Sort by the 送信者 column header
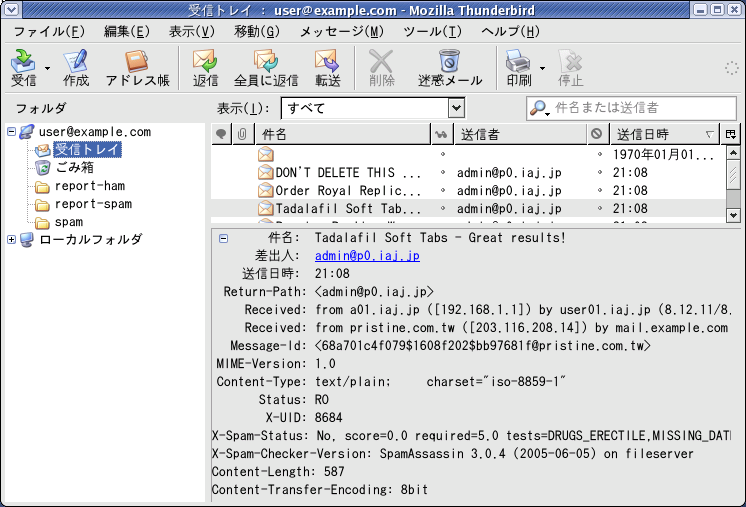Image resolution: width=746 pixels, height=507 pixels. [x=520, y=134]
